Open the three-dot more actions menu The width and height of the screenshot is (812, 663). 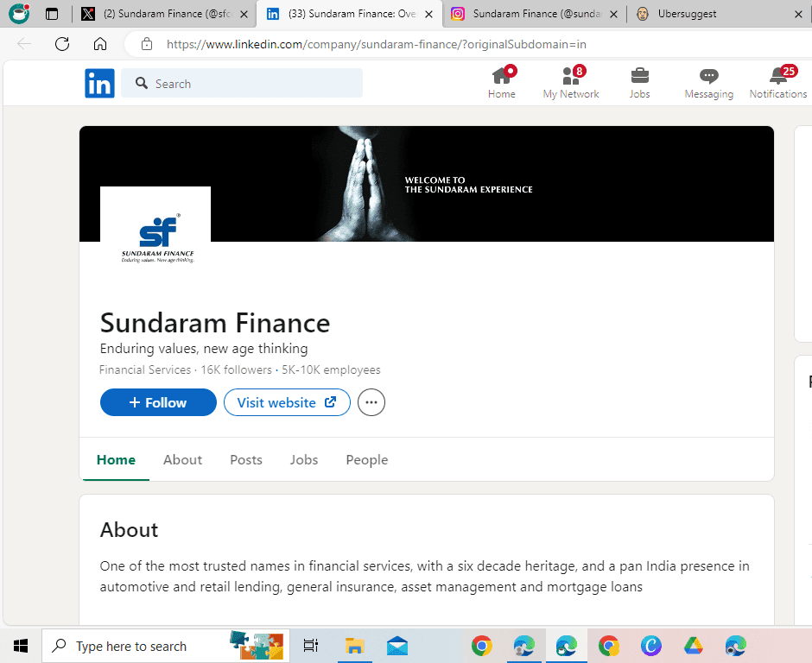click(371, 402)
